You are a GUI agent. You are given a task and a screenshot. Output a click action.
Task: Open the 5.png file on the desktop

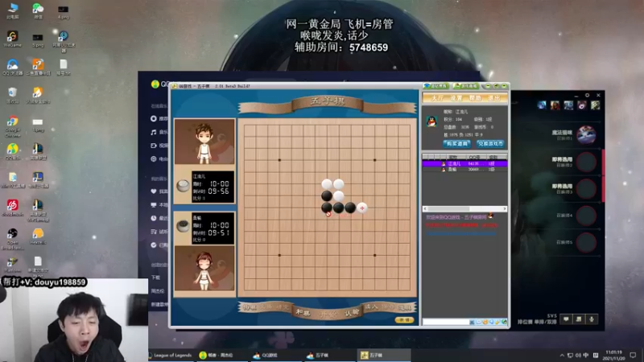pyautogui.click(x=38, y=39)
